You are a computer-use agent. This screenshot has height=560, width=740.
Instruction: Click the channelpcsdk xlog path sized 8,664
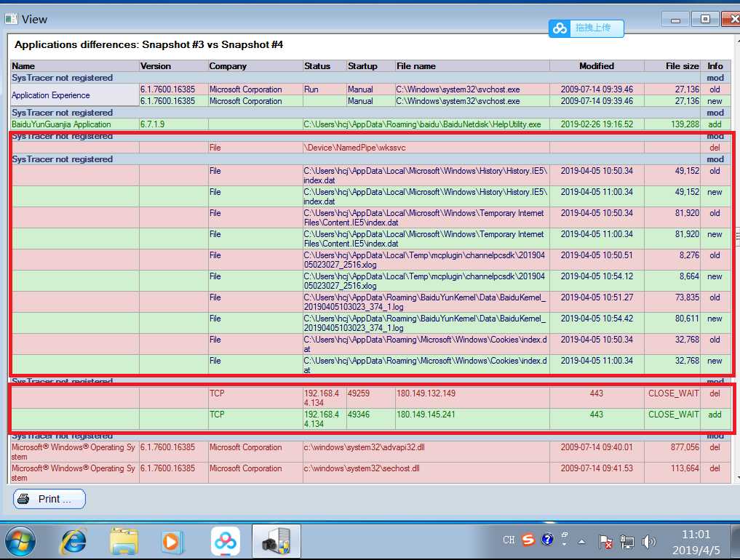click(x=424, y=281)
